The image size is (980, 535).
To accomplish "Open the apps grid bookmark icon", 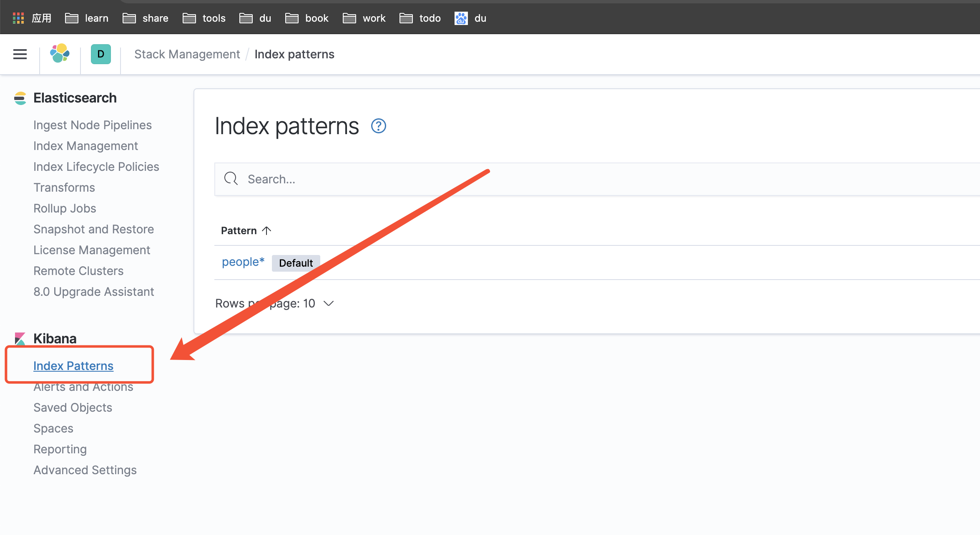I will [x=18, y=18].
